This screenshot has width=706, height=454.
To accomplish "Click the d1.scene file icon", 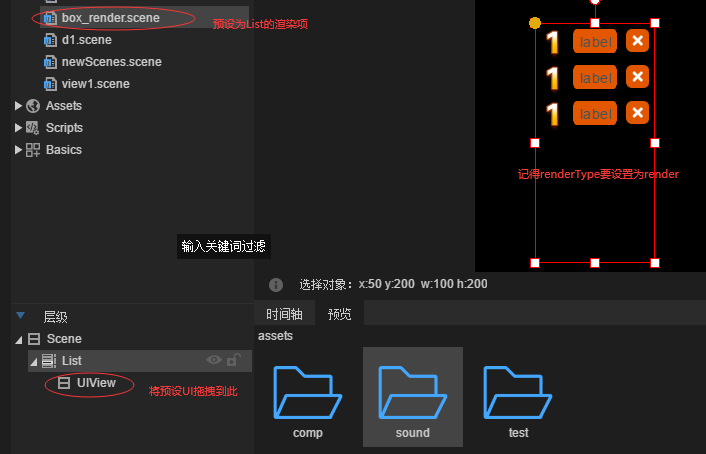I will (x=50, y=40).
